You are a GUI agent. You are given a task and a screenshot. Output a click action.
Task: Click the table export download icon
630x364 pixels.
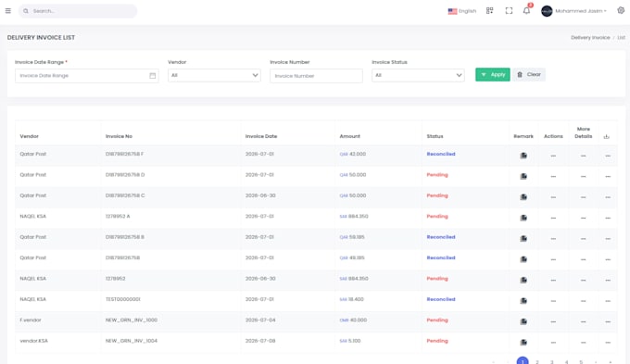coord(606,136)
